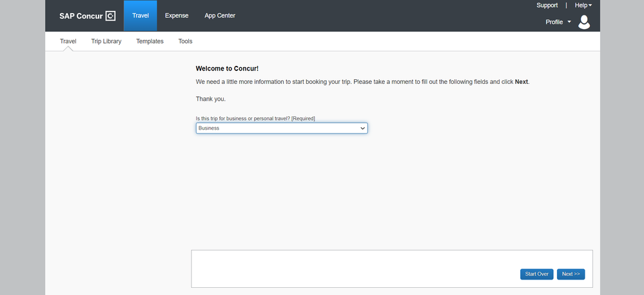
Task: Open the App Center tab
Action: coord(220,15)
